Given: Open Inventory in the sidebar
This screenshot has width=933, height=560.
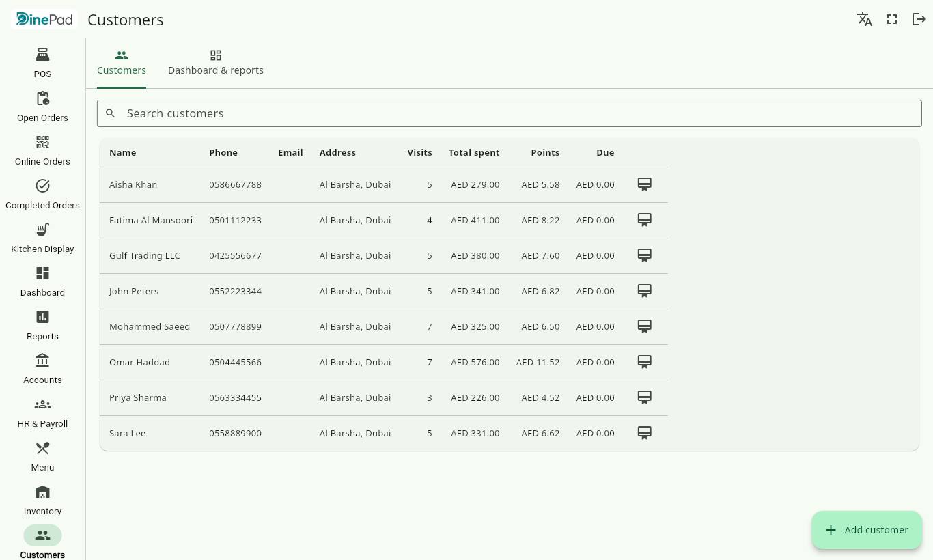Looking at the screenshot, I should [x=42, y=501].
